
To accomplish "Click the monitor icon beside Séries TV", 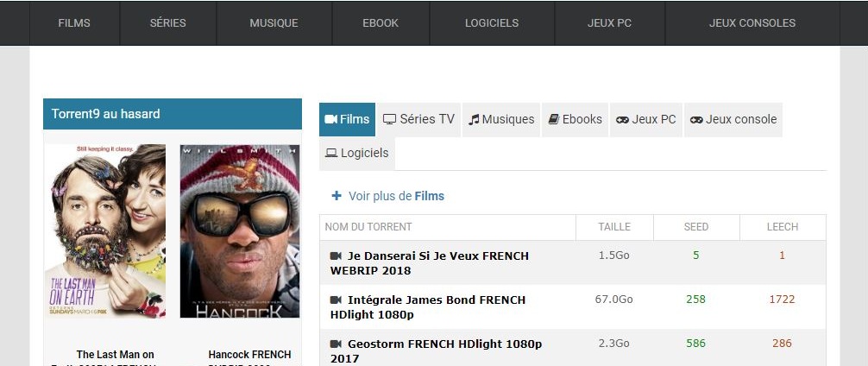I will [x=390, y=120].
